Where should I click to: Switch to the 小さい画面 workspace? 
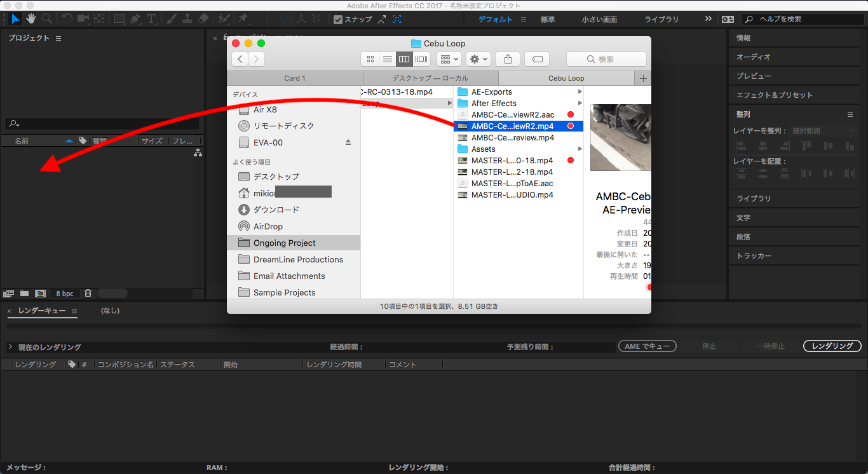coord(598,19)
